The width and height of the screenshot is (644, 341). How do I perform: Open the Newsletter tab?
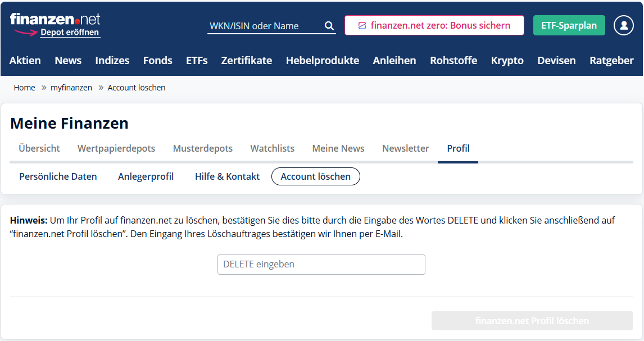pos(405,148)
